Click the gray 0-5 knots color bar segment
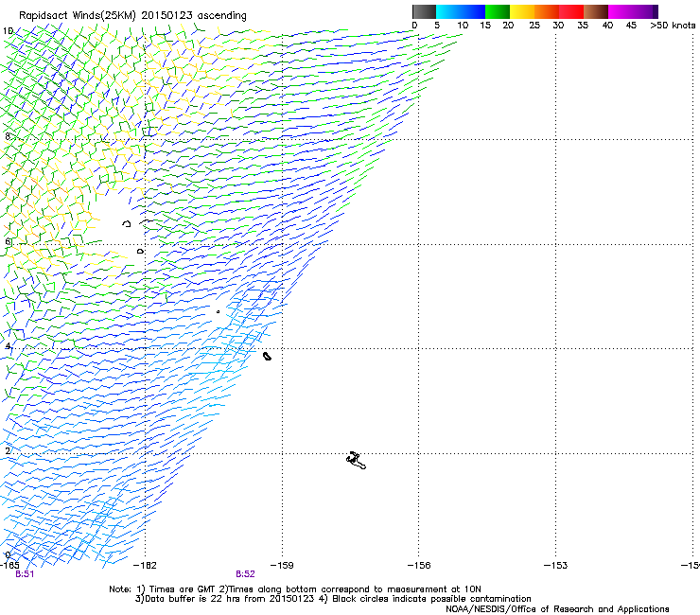The width and height of the screenshot is (700, 615). click(424, 11)
